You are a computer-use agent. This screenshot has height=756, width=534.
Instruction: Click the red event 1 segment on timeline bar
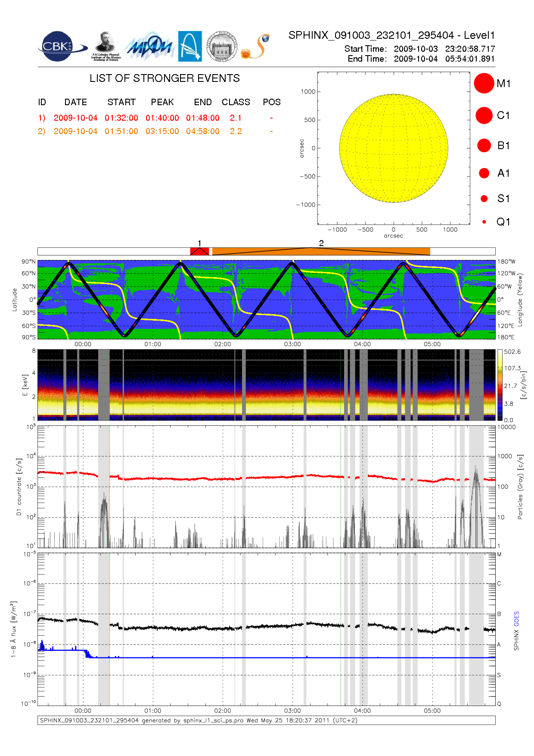pos(199,251)
